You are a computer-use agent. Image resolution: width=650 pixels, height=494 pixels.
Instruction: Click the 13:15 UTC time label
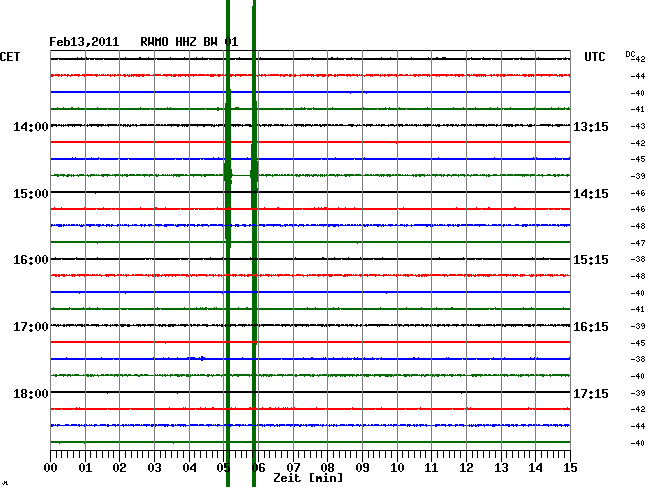(591, 127)
